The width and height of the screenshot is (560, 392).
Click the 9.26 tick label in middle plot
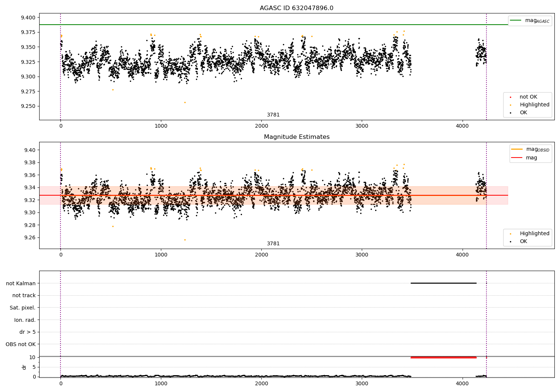tap(29, 238)
